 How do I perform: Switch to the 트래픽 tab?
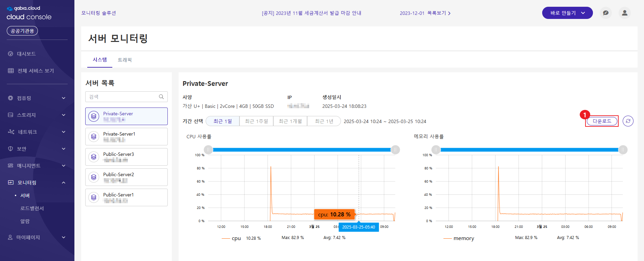pyautogui.click(x=125, y=60)
